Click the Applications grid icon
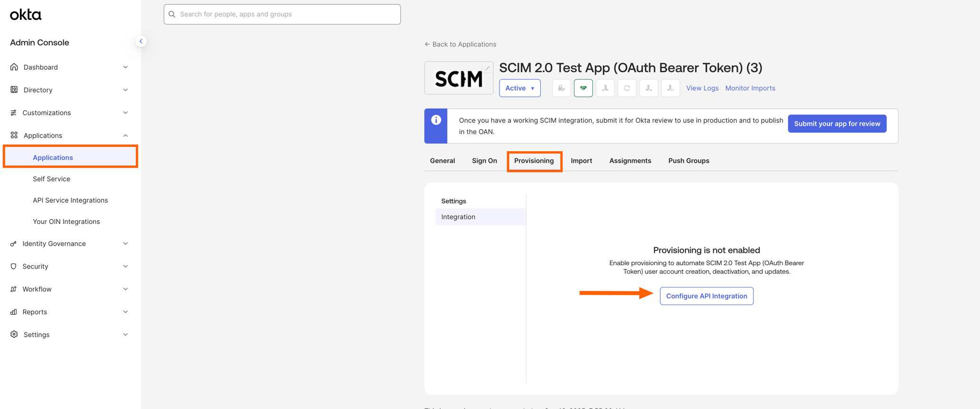Screen dimensions: 980x409 (14, 135)
